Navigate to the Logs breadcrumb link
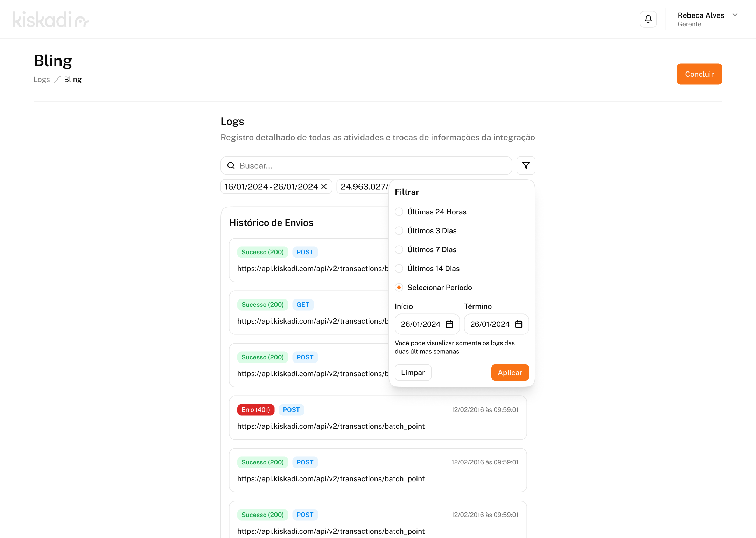Screen dimensions: 756x538 (x=42, y=80)
